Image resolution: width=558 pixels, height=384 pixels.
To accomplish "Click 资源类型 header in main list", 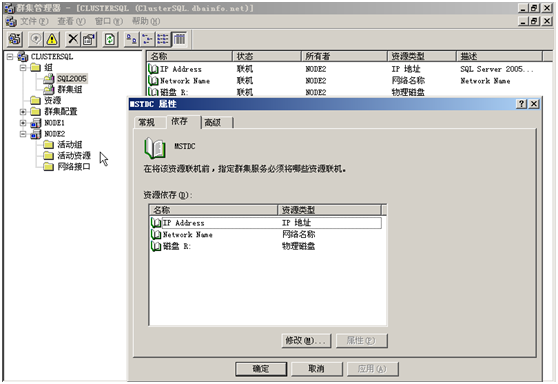I will (422, 56).
